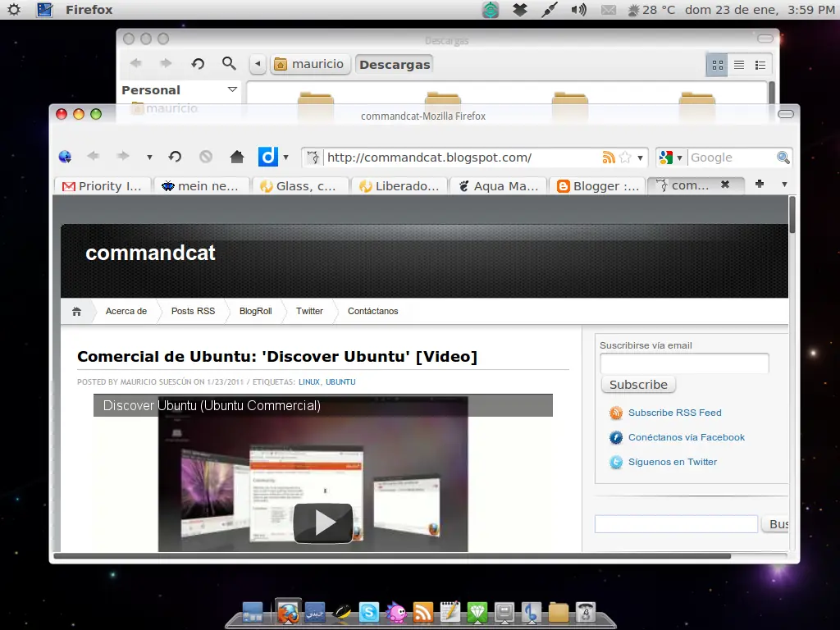
Task: Open the music note dock application
Action: pos(531,612)
